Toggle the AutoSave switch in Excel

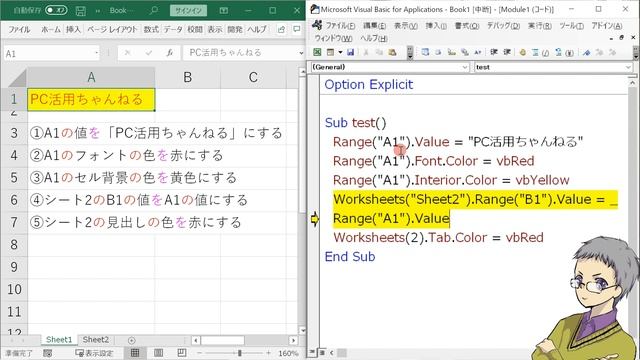click(x=56, y=10)
